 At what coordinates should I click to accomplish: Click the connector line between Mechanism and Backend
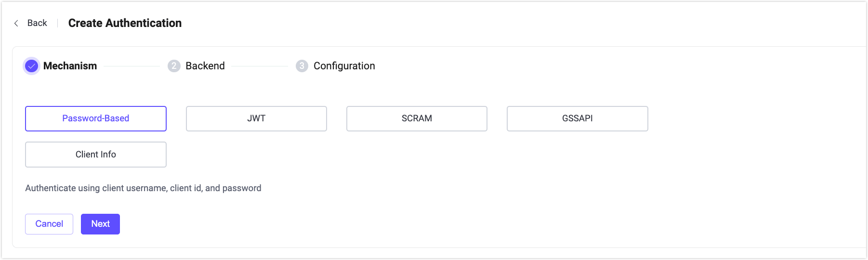(x=132, y=66)
